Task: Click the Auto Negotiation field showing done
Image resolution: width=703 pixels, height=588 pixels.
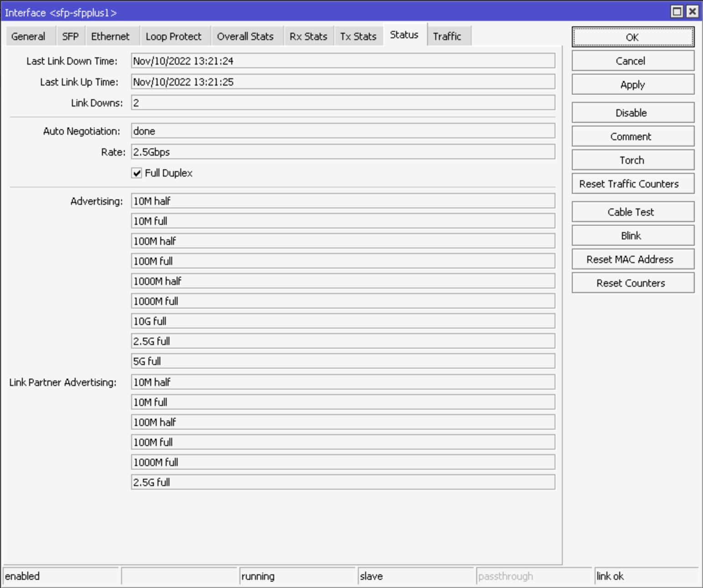Action: pyautogui.click(x=343, y=131)
